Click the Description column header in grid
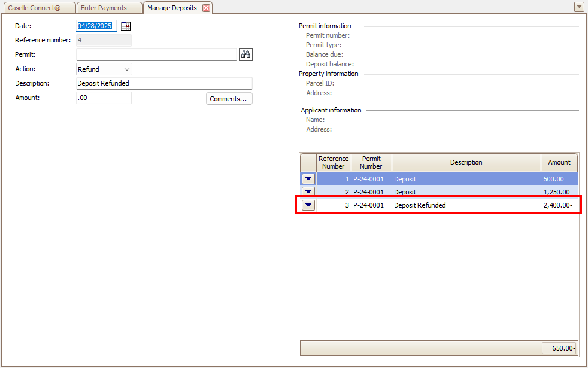Screen dimensions: 588x368 [466, 162]
